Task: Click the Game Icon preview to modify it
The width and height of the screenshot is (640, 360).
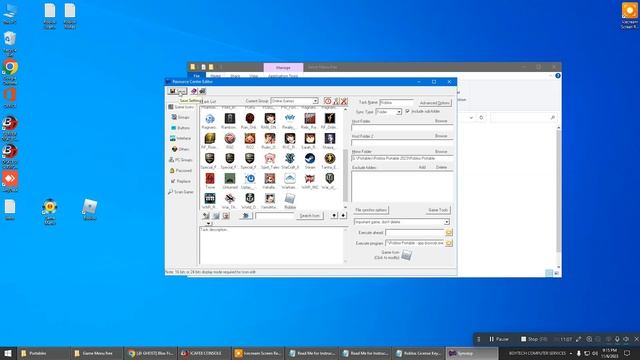Action: tap(407, 255)
